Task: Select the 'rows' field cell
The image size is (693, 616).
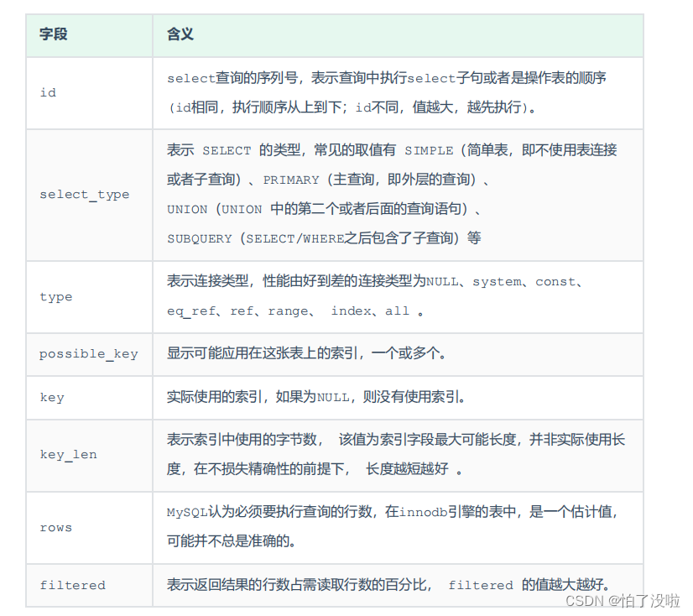Action: (x=89, y=528)
